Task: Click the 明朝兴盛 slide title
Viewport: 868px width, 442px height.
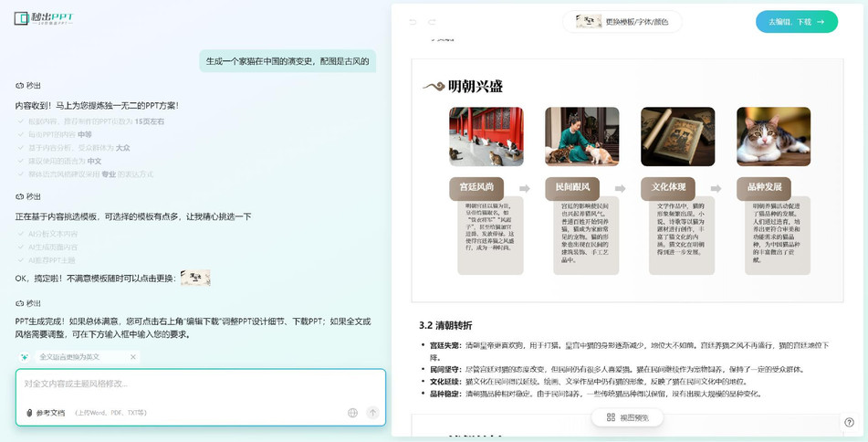Action: pos(475,87)
